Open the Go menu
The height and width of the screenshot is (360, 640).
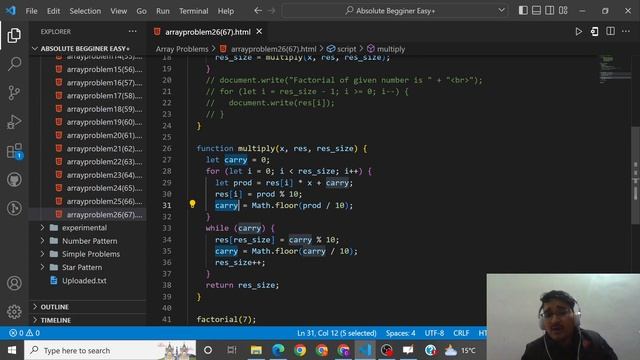pos(141,11)
